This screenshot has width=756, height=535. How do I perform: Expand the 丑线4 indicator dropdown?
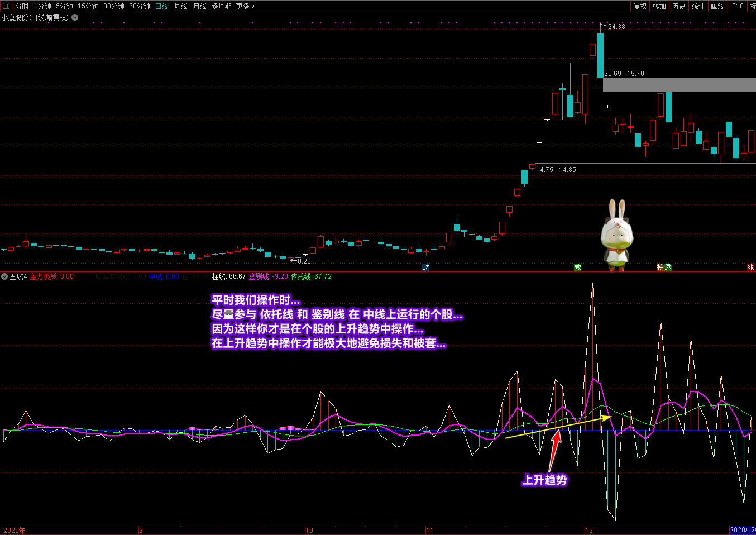pyautogui.click(x=4, y=276)
